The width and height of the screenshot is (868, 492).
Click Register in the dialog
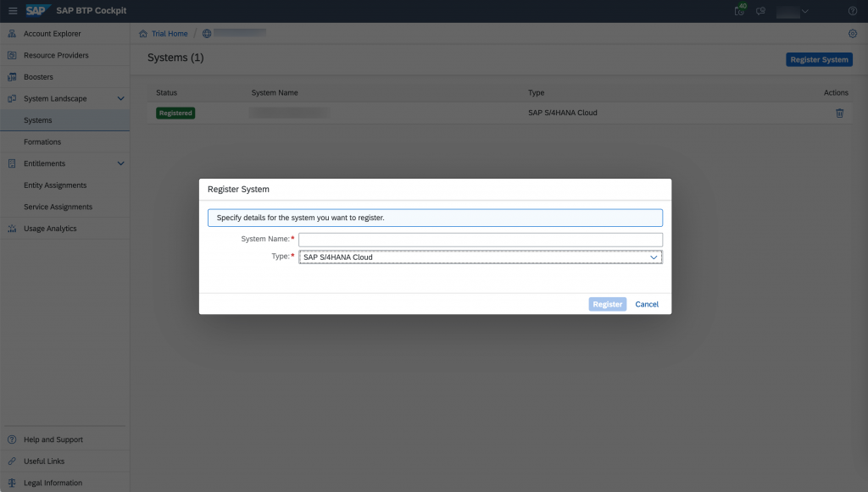coord(607,304)
